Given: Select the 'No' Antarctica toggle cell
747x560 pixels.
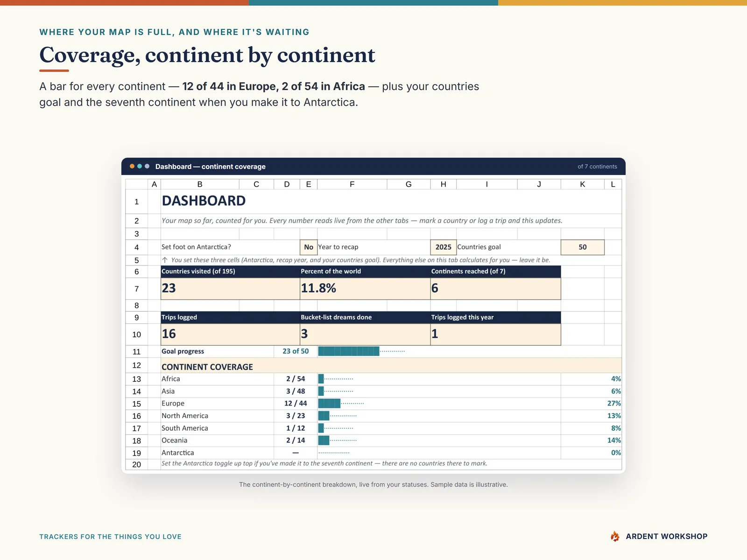Looking at the screenshot, I should [309, 247].
